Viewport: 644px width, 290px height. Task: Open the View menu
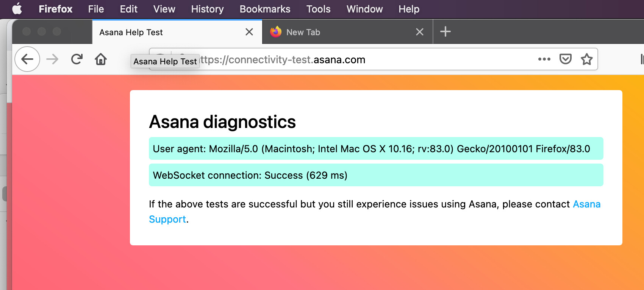pos(164,9)
